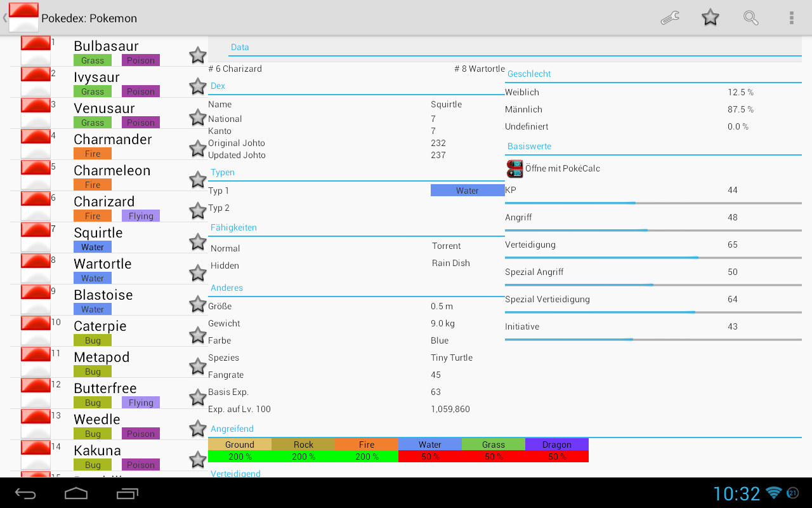
Task: Favorite Charizard with its star
Action: pos(198,211)
